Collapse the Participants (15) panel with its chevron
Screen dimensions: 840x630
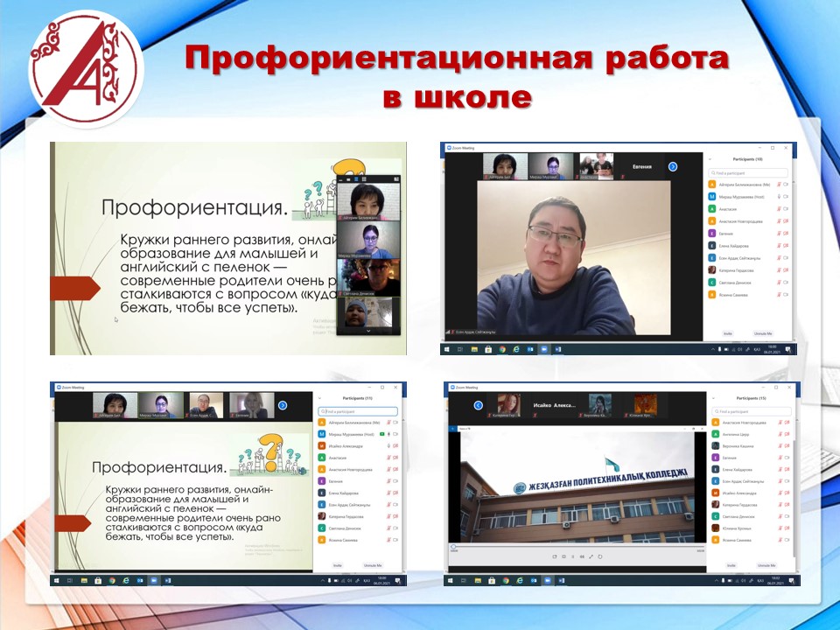click(x=714, y=399)
